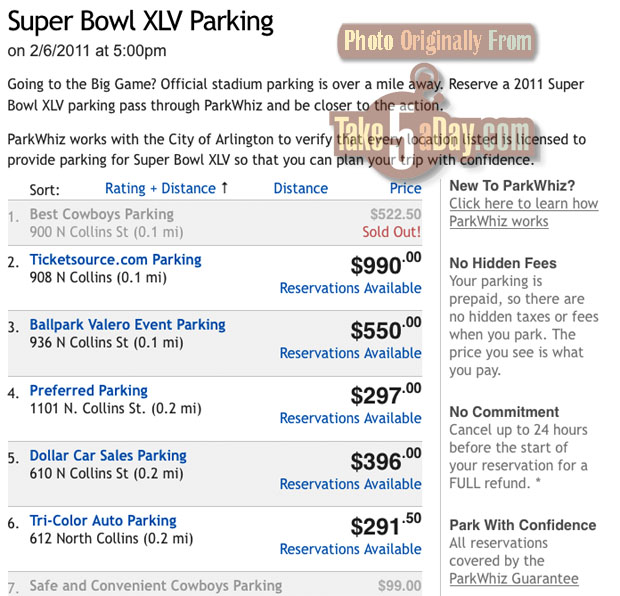Open Tri-Color Auto Parking listing
Viewport: 620px width, 596px height.
pos(103,521)
